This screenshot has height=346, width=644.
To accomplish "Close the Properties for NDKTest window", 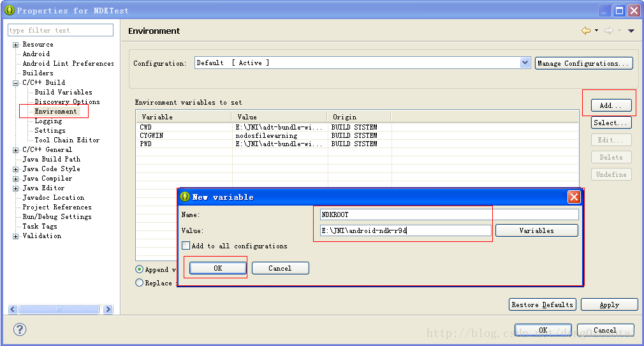I will [x=634, y=10].
